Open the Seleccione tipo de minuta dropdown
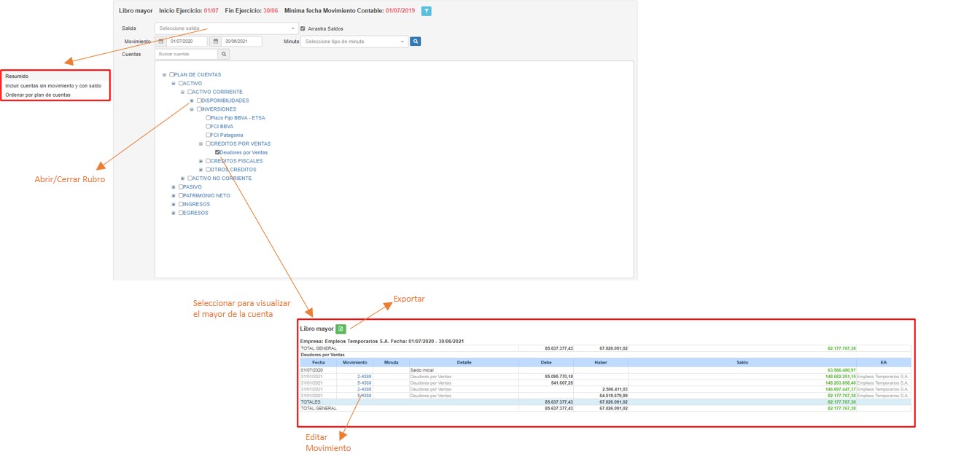 [x=354, y=42]
